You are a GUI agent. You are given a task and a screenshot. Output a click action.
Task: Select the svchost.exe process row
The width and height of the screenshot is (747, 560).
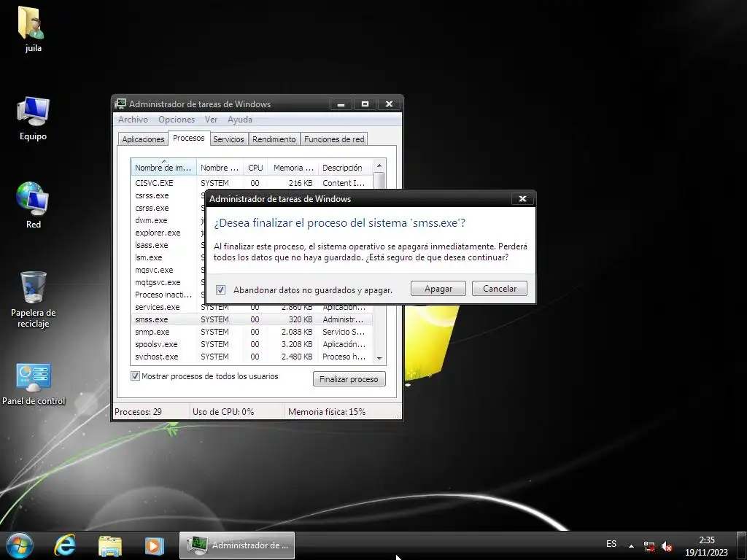(x=252, y=356)
